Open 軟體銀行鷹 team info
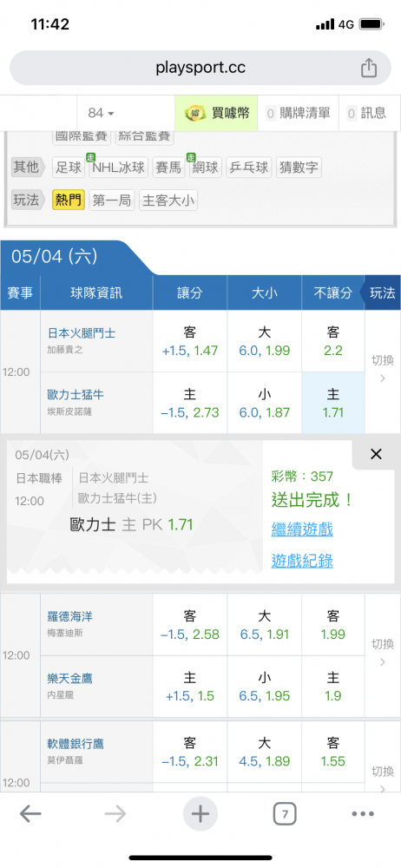 [76, 744]
